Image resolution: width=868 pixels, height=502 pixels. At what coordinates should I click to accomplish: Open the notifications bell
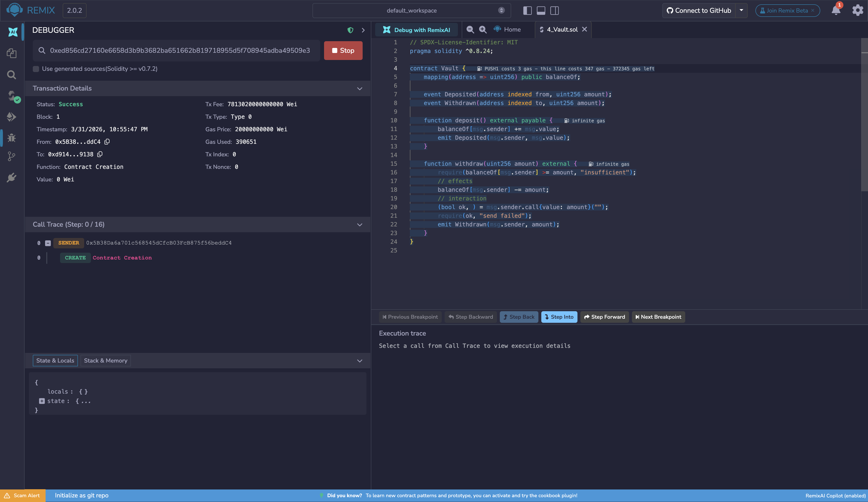tap(836, 10)
